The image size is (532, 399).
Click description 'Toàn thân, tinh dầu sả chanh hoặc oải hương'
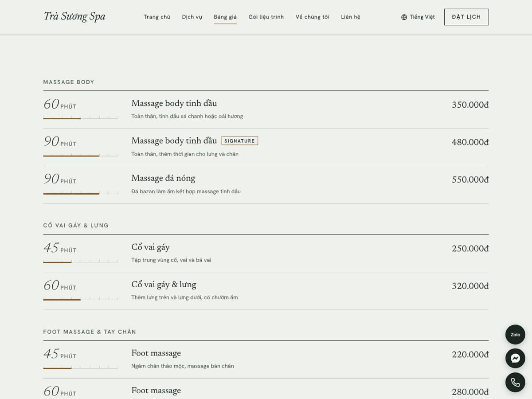[187, 116]
